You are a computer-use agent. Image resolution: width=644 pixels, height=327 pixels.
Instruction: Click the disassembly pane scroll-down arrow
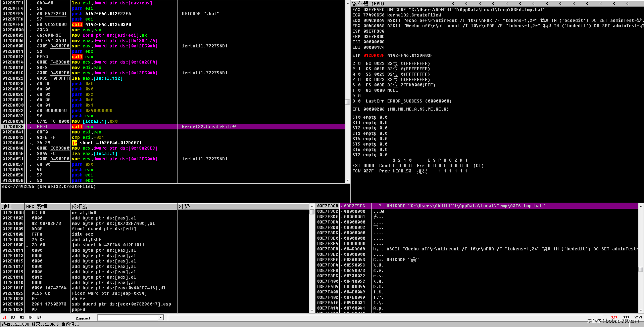348,180
